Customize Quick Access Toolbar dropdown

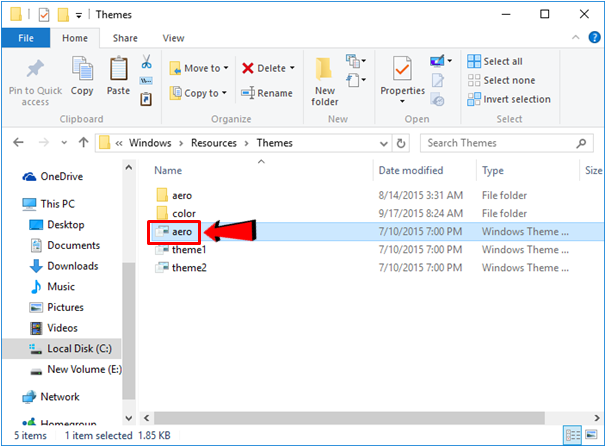(78, 15)
